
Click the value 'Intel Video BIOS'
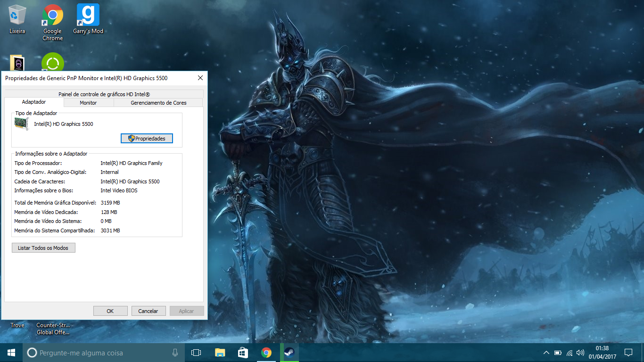click(x=119, y=190)
